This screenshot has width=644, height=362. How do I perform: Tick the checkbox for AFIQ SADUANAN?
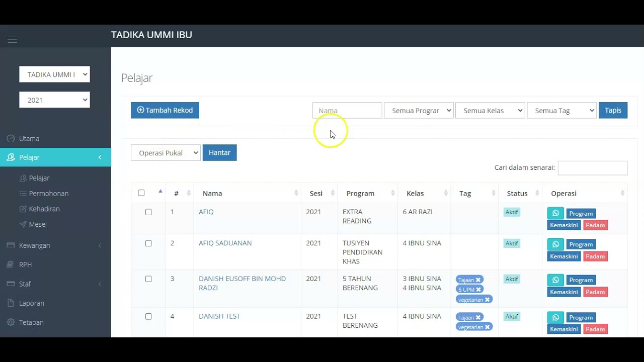click(148, 243)
